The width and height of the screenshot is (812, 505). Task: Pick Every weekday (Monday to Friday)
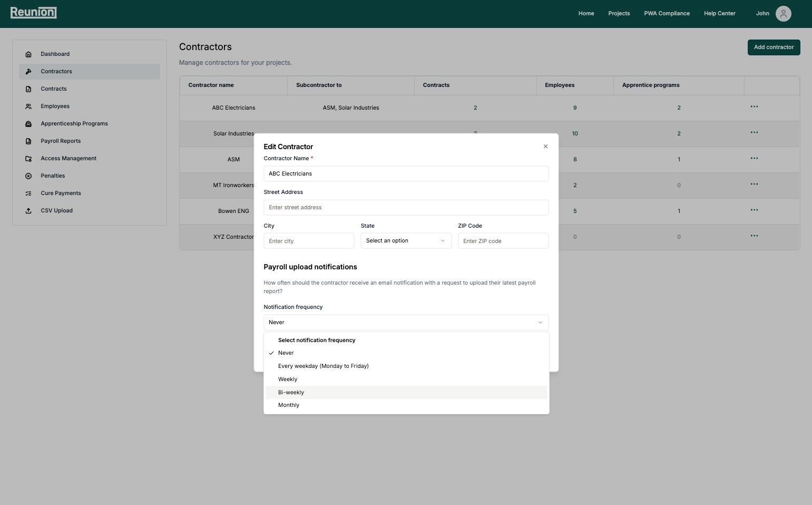(323, 366)
